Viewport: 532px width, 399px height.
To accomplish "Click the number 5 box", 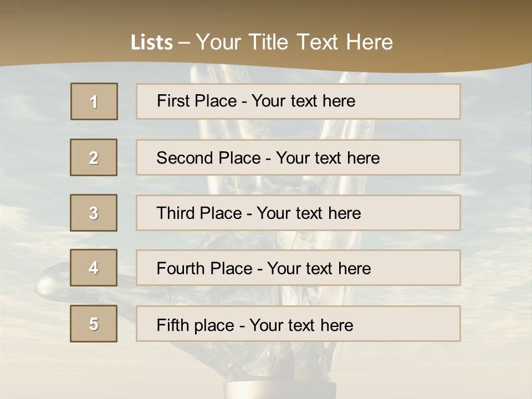I will tap(94, 324).
